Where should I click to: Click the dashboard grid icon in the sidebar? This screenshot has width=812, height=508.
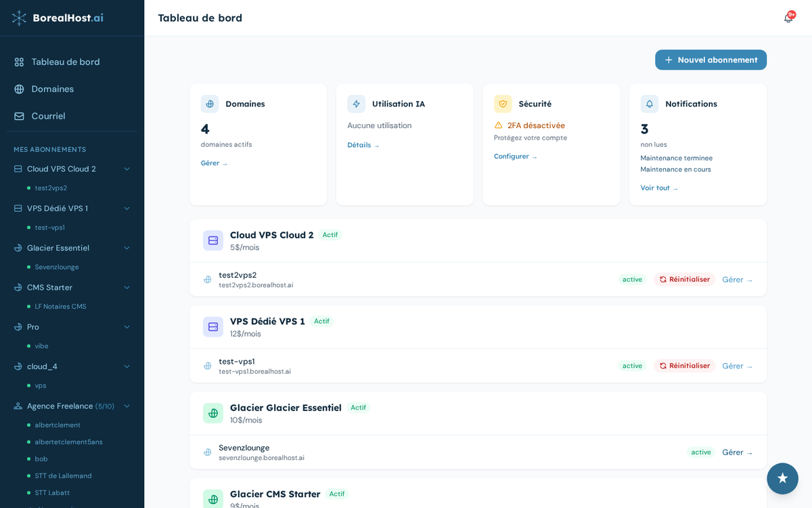pyautogui.click(x=18, y=62)
